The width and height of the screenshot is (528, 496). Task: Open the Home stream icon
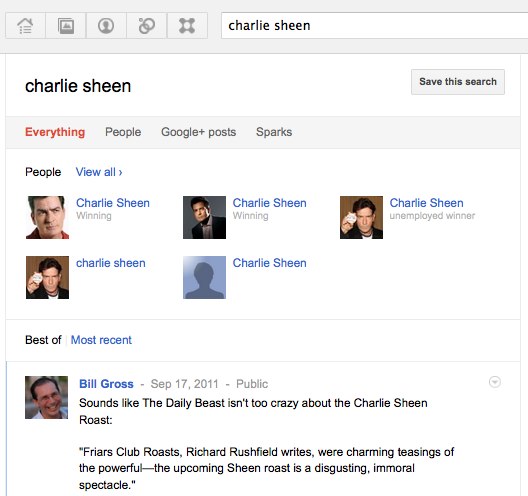25,26
